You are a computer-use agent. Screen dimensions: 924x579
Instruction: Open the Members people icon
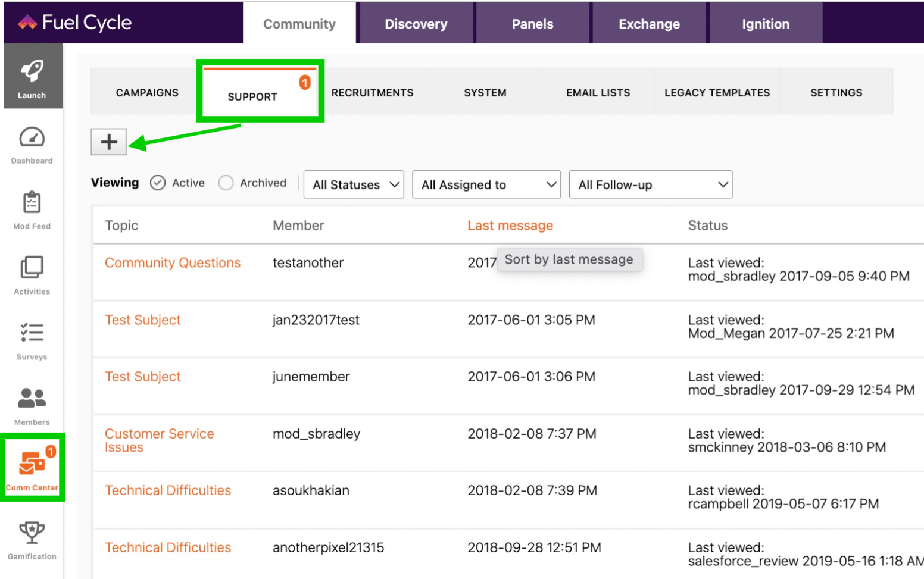coord(32,398)
